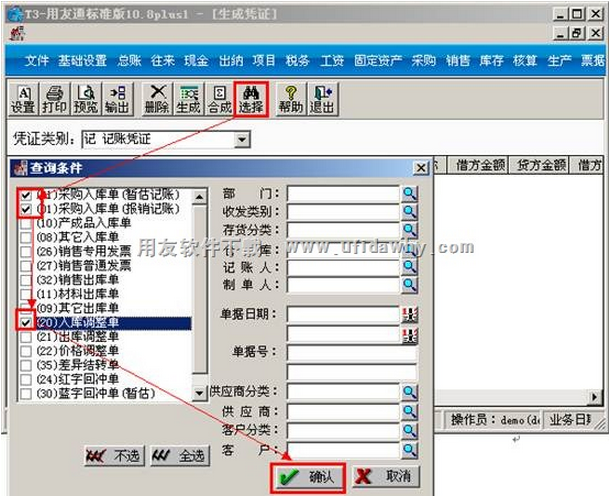
Task: Click the 设置 (Settings) toolbar icon
Action: tap(22, 98)
